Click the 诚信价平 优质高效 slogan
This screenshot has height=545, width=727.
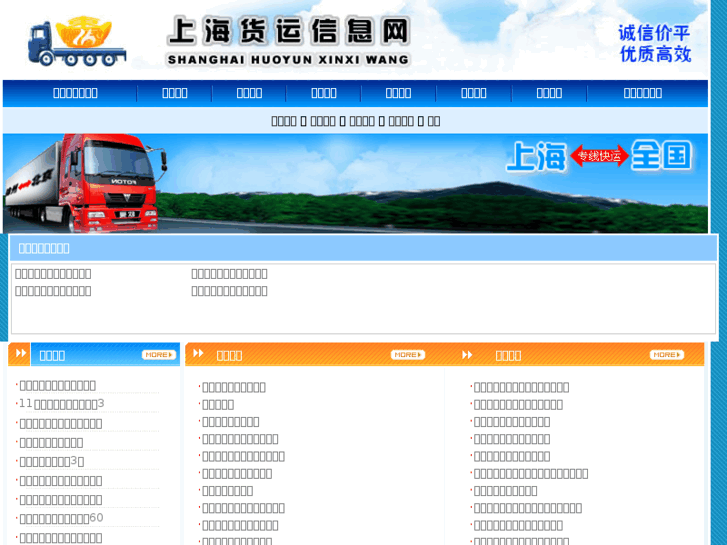[655, 43]
